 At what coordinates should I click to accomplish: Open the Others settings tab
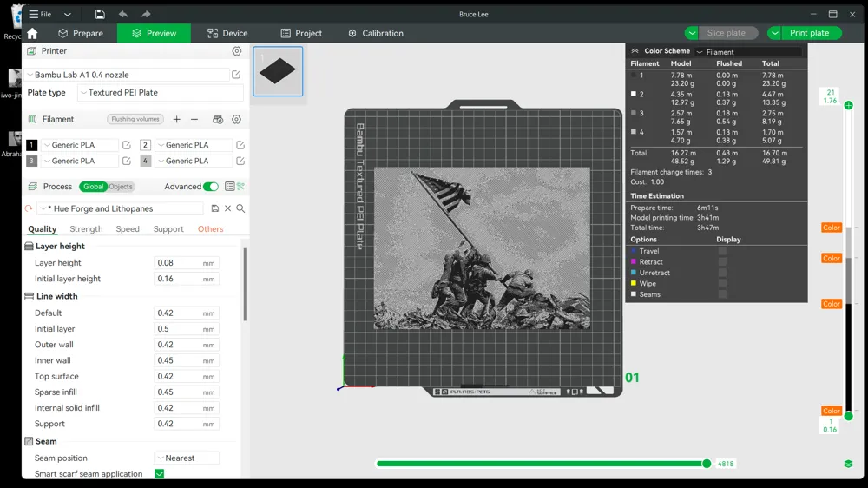210,228
